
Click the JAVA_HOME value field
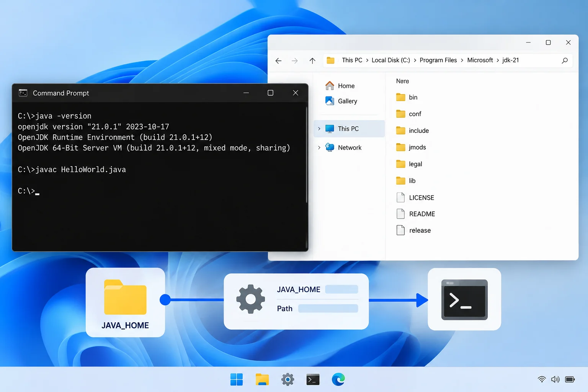pos(341,289)
